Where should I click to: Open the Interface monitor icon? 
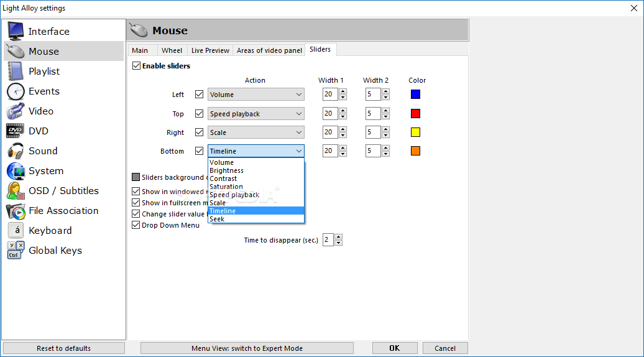click(16, 31)
